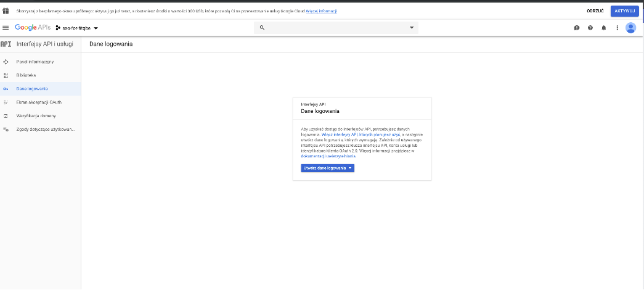Focus the top search field
Image resolution: width=644 pixels, height=290 pixels.
[336, 28]
